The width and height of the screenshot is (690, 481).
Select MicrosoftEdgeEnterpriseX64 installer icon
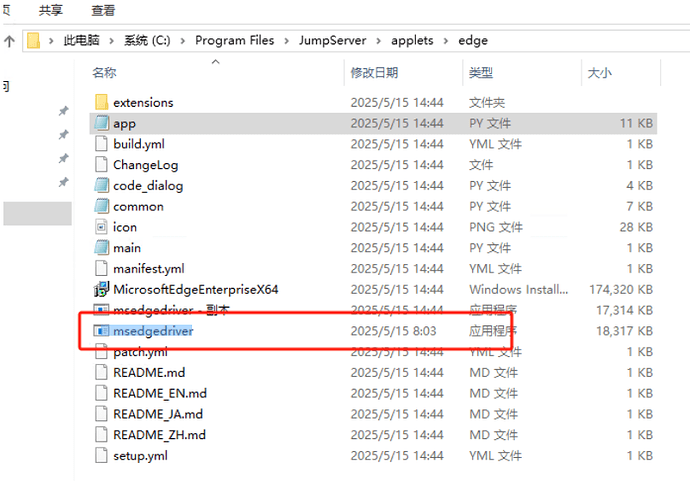[x=101, y=289]
